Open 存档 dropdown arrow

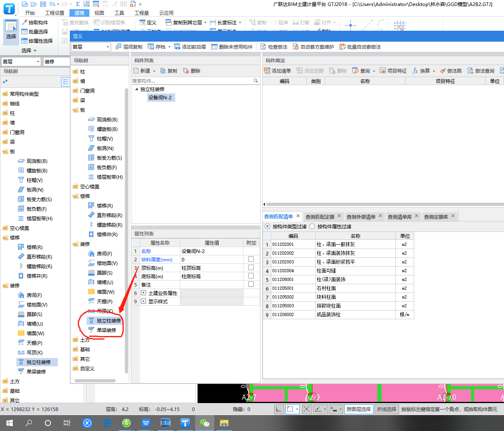point(169,47)
